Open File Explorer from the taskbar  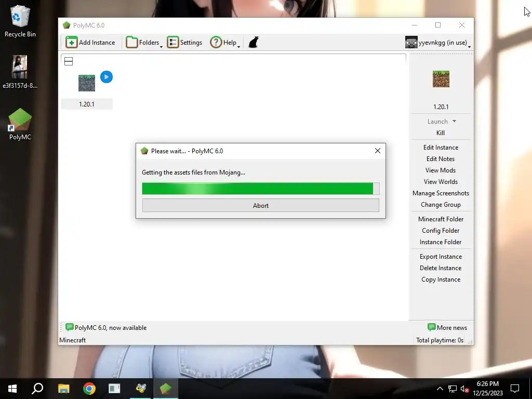click(x=63, y=389)
